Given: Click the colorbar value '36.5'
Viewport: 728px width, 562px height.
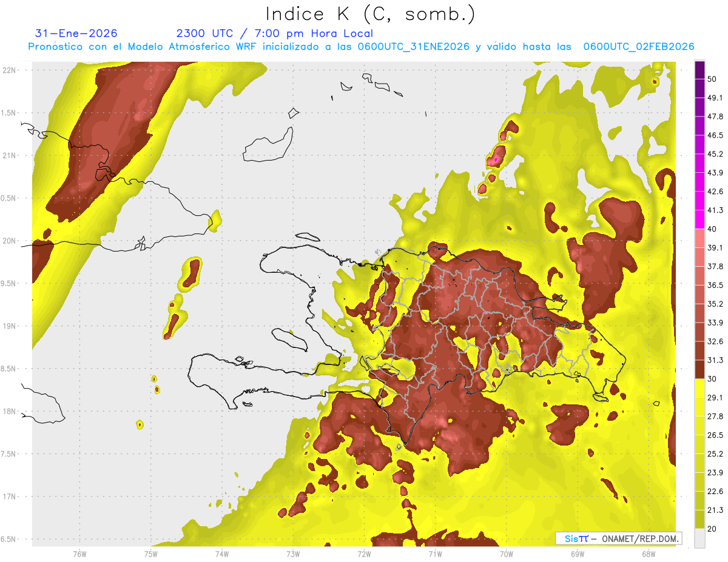Looking at the screenshot, I should pyautogui.click(x=715, y=285).
